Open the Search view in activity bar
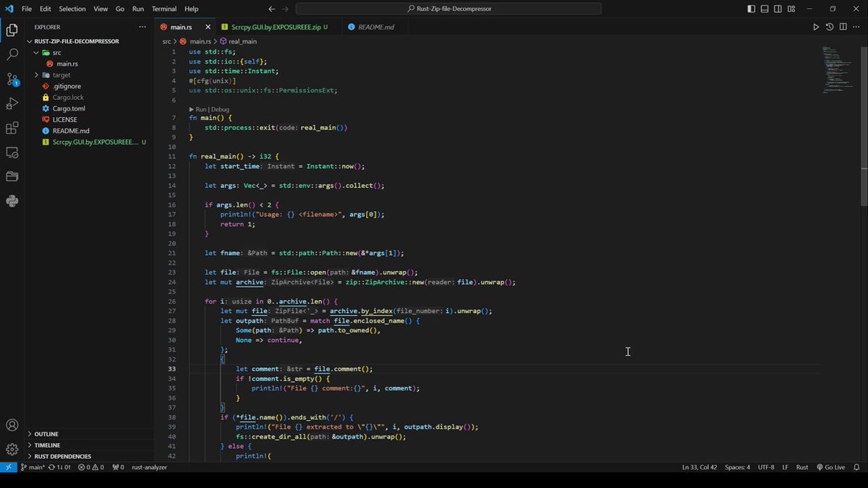 click(12, 54)
